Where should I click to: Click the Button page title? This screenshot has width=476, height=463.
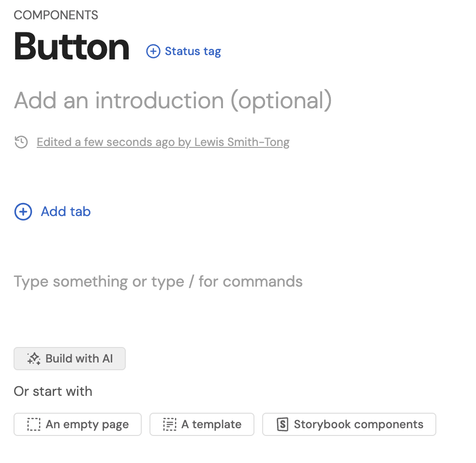point(72,47)
